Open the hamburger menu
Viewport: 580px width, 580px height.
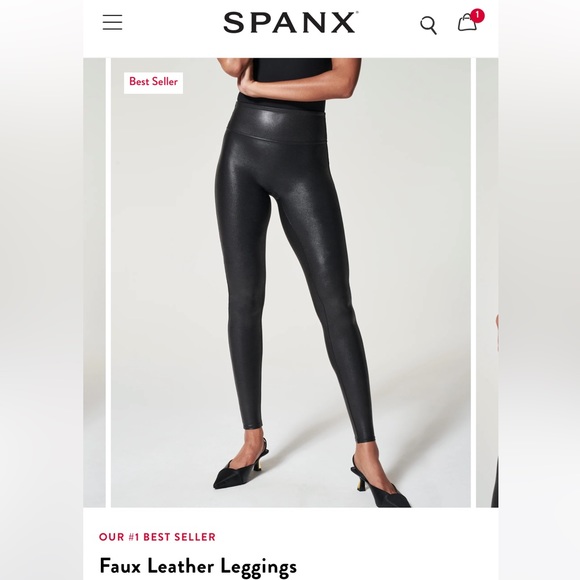coord(112,23)
